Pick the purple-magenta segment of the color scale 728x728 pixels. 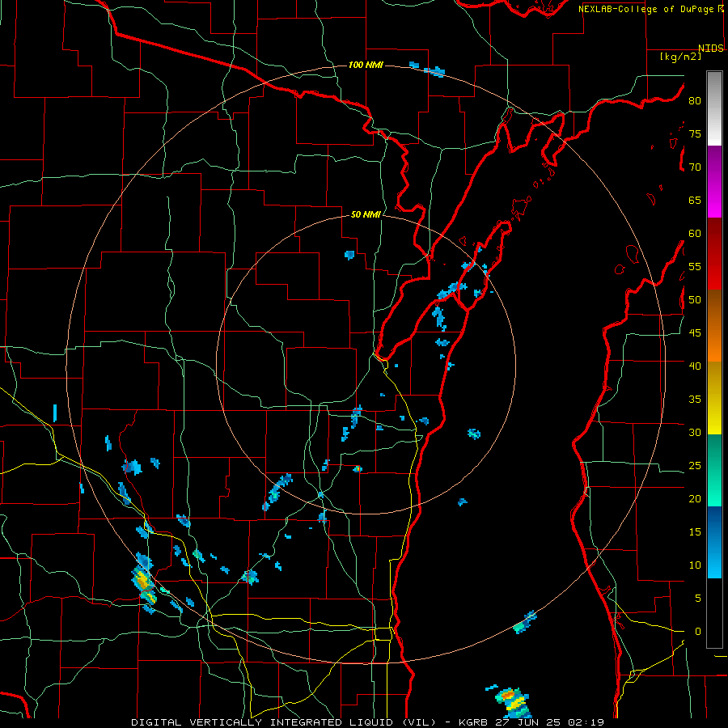pos(714,181)
